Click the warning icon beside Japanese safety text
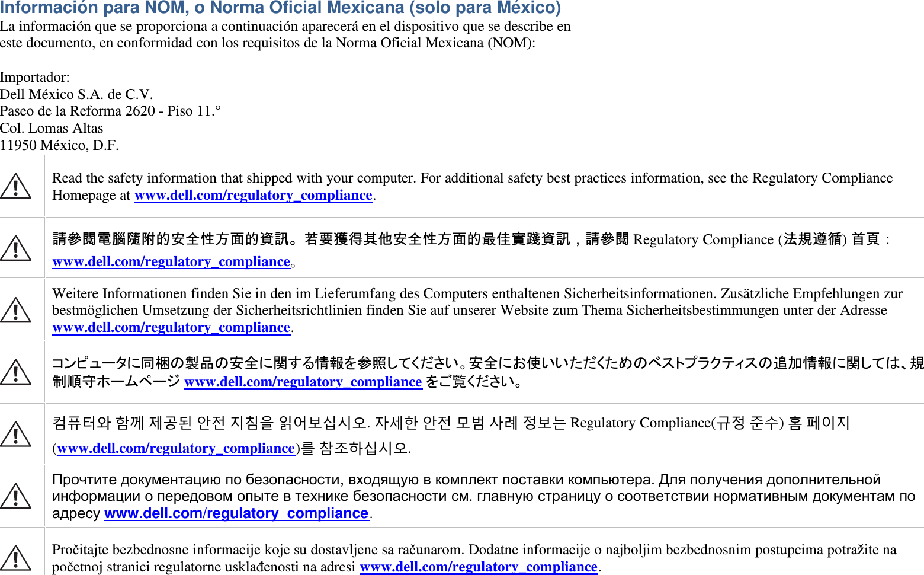This screenshot has height=575, width=924. [x=16, y=372]
